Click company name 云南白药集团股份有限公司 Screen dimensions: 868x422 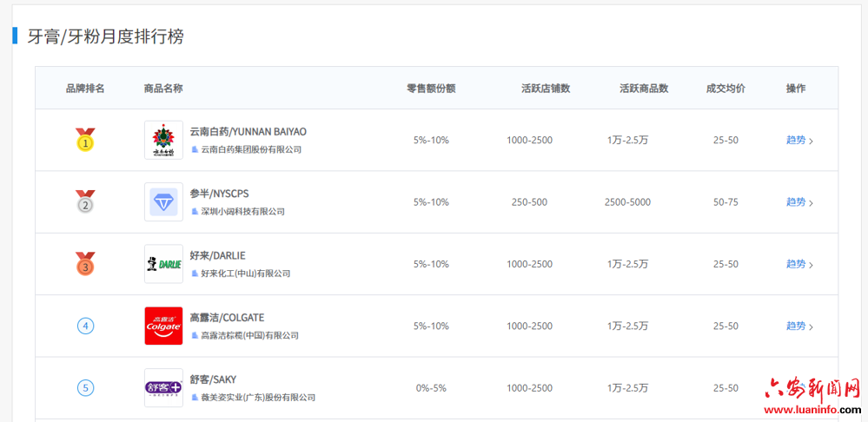click(x=251, y=149)
